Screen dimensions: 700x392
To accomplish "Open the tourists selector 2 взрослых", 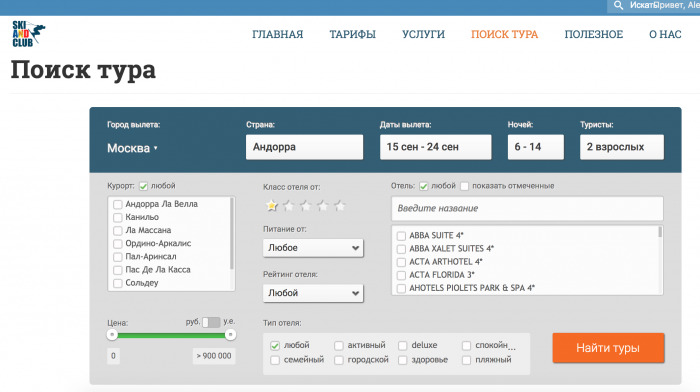I will point(622,147).
